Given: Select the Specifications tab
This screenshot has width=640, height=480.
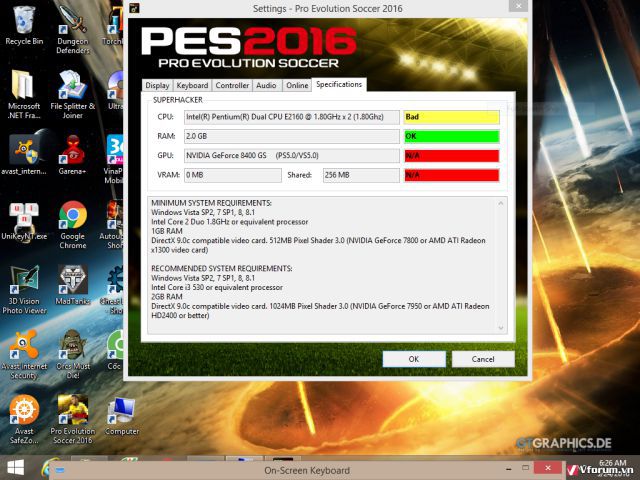Looking at the screenshot, I should tap(339, 84).
